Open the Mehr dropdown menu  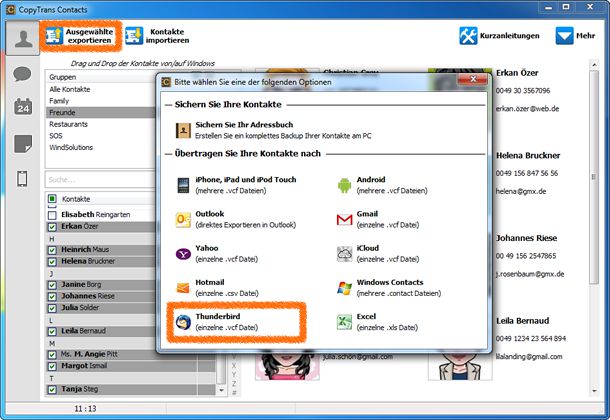coord(576,36)
